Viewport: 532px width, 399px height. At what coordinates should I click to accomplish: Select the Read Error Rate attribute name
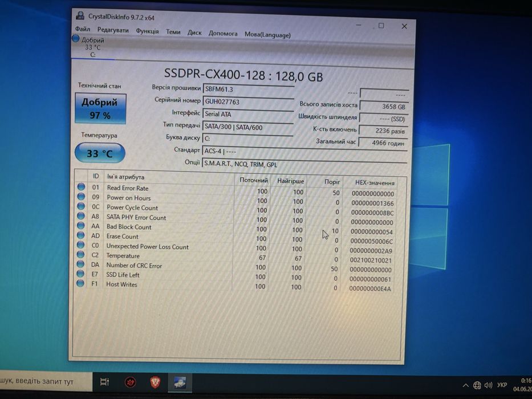128,188
